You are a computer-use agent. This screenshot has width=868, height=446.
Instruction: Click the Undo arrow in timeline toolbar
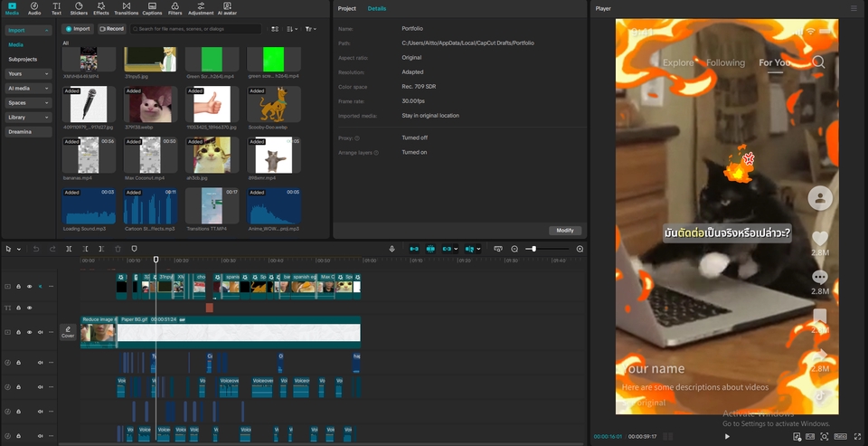point(36,249)
